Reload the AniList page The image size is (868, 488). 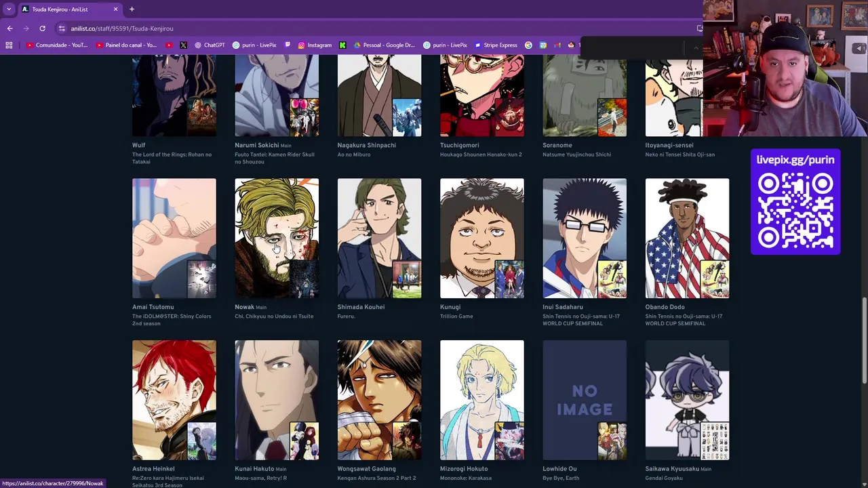(42, 28)
